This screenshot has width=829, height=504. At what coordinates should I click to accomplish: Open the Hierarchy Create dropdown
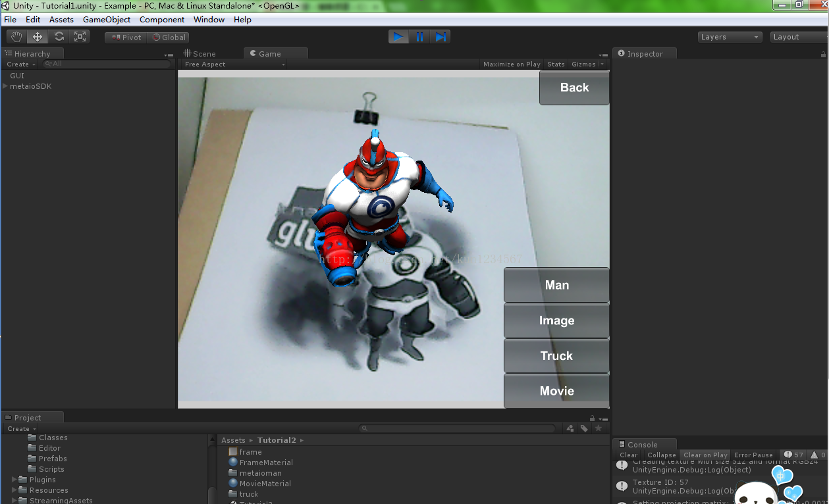click(x=21, y=64)
